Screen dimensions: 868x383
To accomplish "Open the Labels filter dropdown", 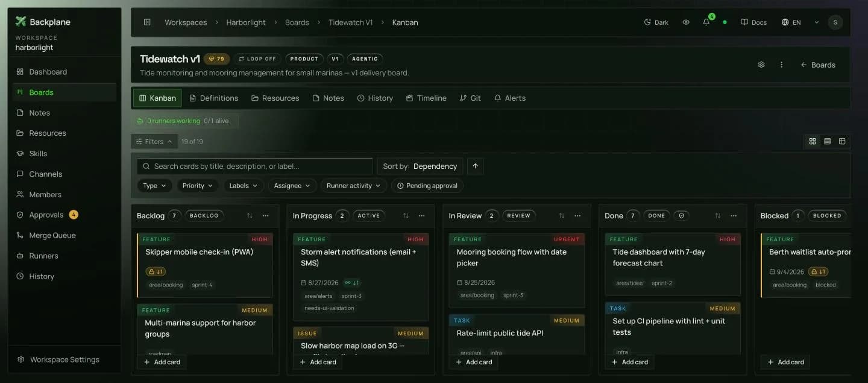I will 244,186.
